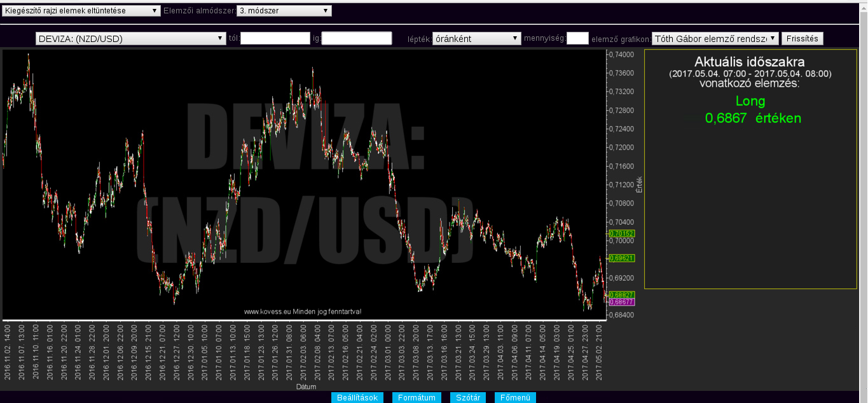Focus the 'ig' end date field
The width and height of the screenshot is (868, 403).
(x=356, y=39)
